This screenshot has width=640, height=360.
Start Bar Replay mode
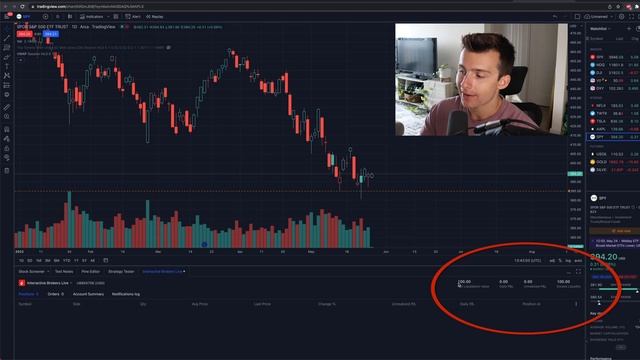(155, 17)
